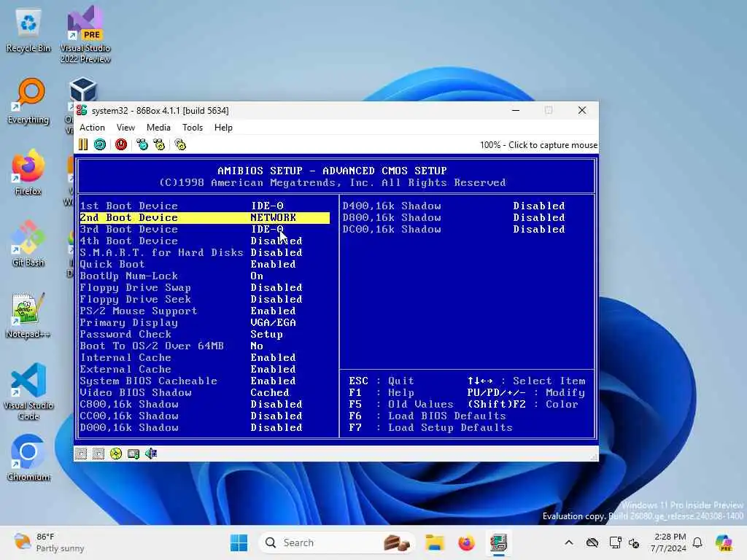Click '100% - Click to capture mouse' status text
The height and width of the screenshot is (560, 747).
click(x=538, y=145)
